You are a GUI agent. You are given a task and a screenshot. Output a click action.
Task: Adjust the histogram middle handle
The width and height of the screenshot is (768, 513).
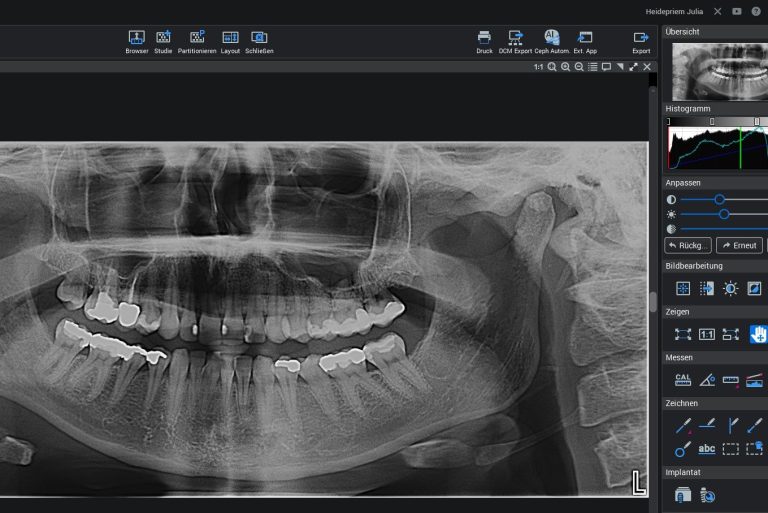[x=712, y=121]
